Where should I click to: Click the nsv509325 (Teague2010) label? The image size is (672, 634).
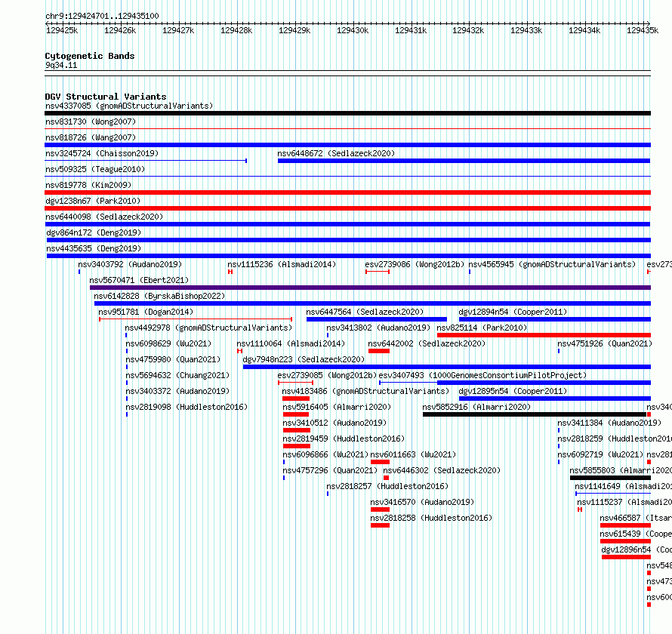pos(95,169)
